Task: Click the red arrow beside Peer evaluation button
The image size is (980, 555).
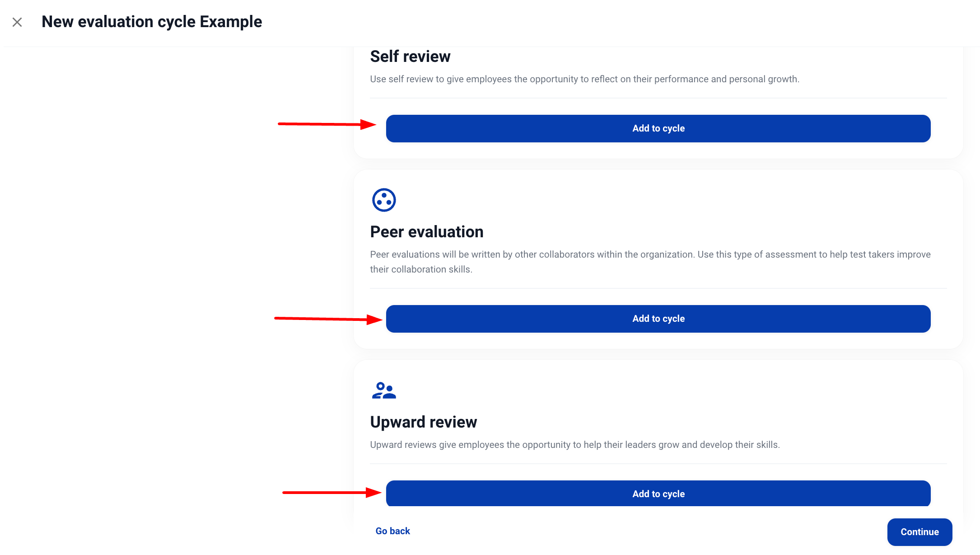Action: pos(328,320)
